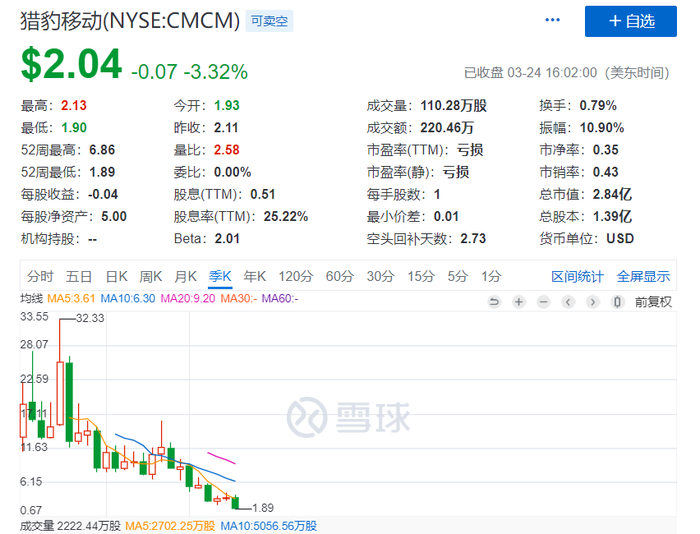The width and height of the screenshot is (700, 534).
Task: Open the 前复权 adjustment dropdown
Action: [653, 302]
